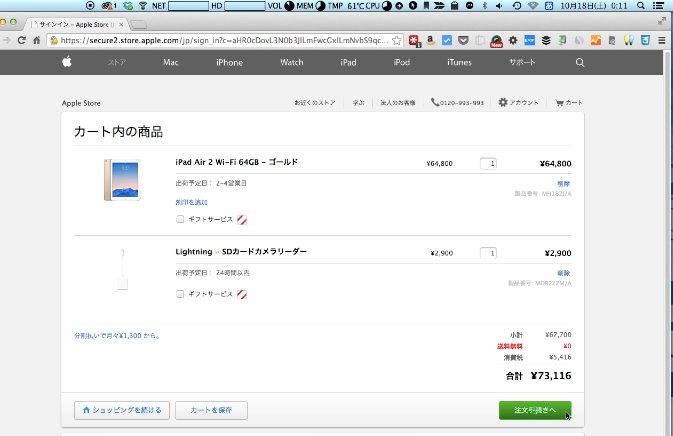Edit quantity field for iPad Air 2
Image resolution: width=673 pixels, height=436 pixels.
[488, 164]
